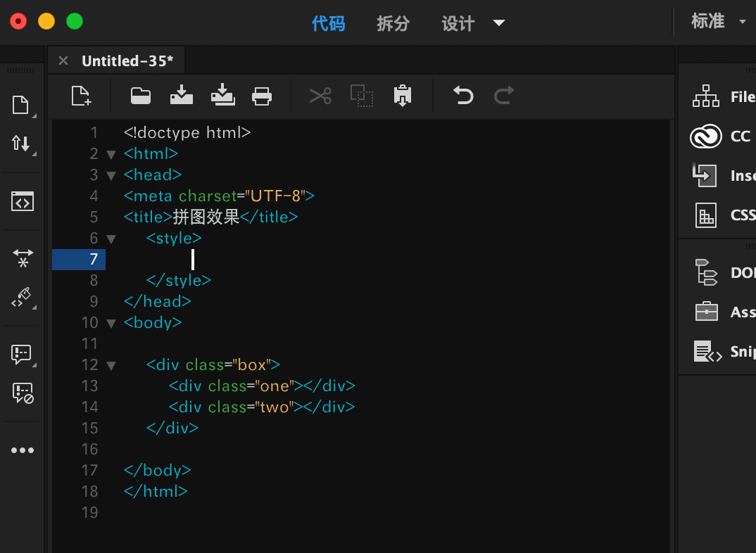Click the div class="two" code line
This screenshot has width=756, height=553.
click(262, 407)
